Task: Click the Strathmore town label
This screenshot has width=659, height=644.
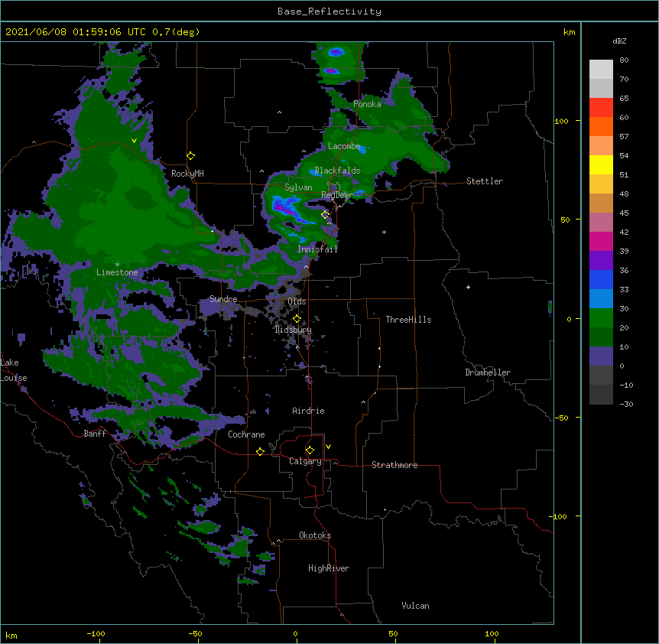Action: (x=394, y=465)
